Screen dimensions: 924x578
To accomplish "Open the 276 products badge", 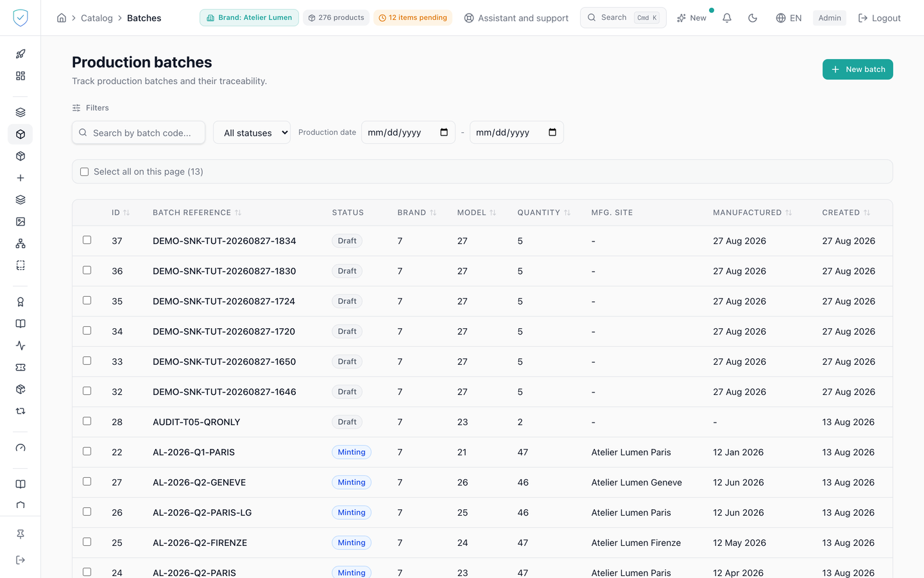I will click(336, 18).
